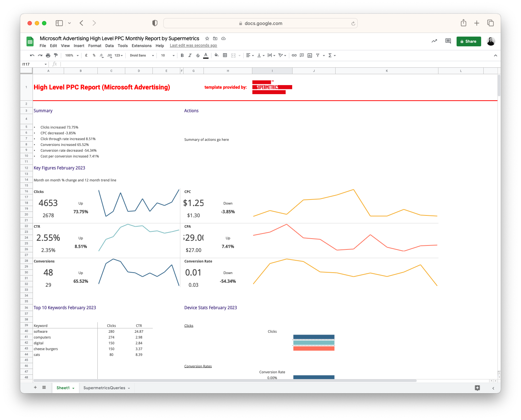
Task: Open the 100% zoom dropdown
Action: [72, 55]
